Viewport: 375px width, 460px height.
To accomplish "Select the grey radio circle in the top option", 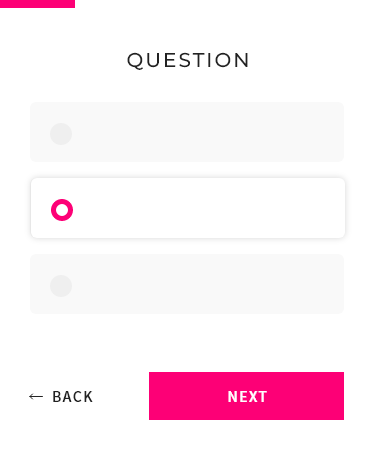I will [x=61, y=134].
